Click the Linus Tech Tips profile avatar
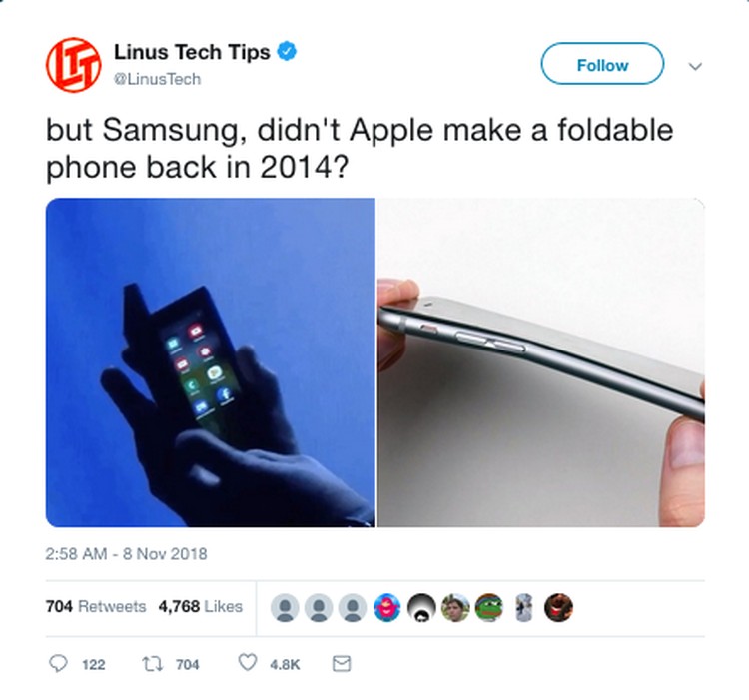 73,65
